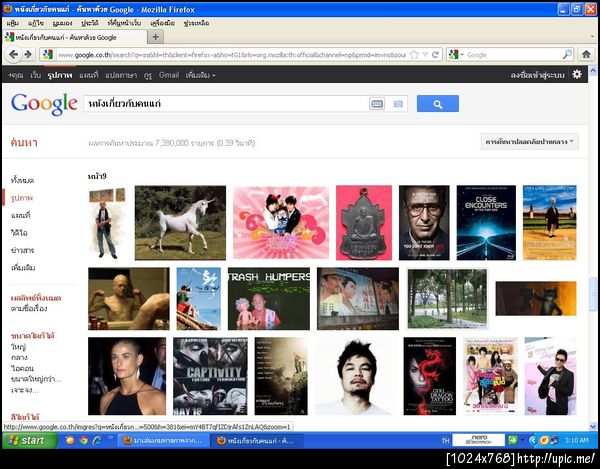Open Gmail from the black bar
The height and width of the screenshot is (469, 600).
click(x=169, y=75)
